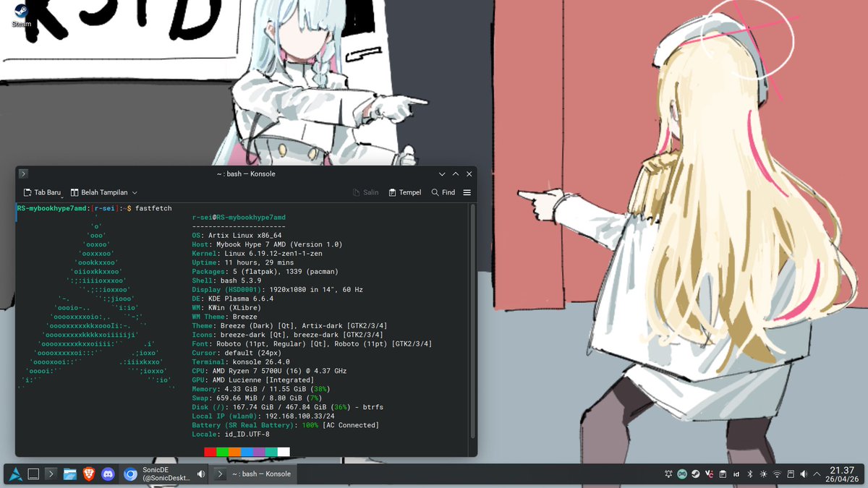Click the Shell: bash 5.3.9 line
Screen dimensions: 868x488
[x=227, y=281]
